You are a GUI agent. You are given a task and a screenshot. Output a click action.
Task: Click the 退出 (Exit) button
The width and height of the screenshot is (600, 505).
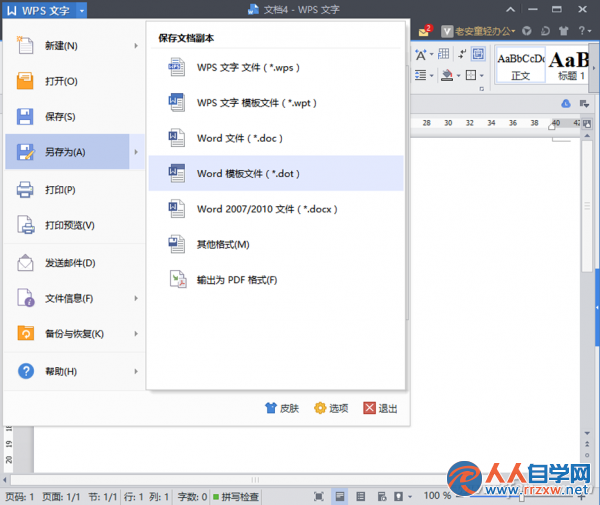pos(380,408)
